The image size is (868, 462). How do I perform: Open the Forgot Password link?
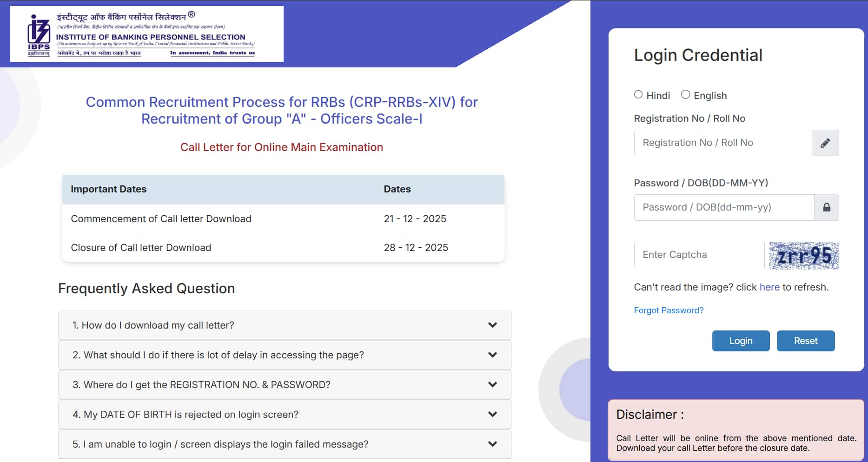(669, 310)
